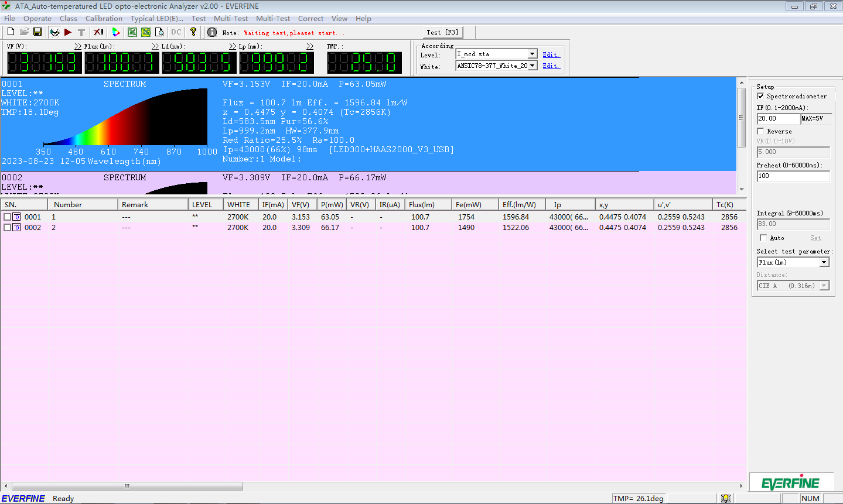
Task: Click the IF current input field
Action: [x=777, y=118]
